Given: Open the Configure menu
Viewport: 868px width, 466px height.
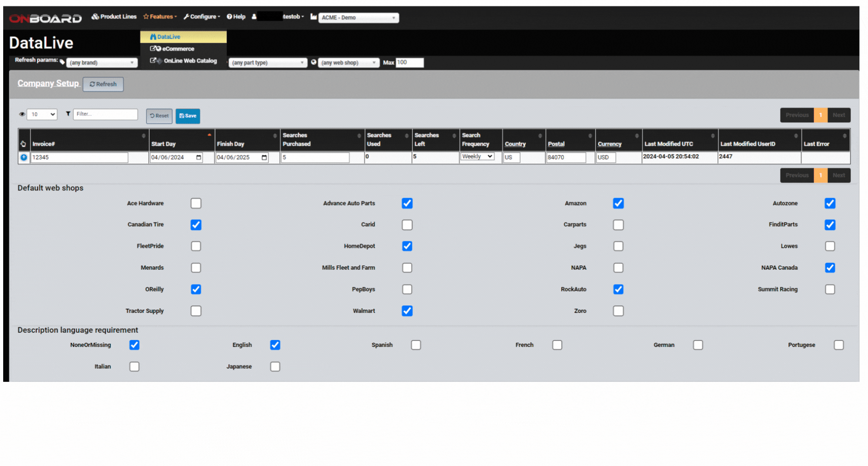Looking at the screenshot, I should 202,17.
